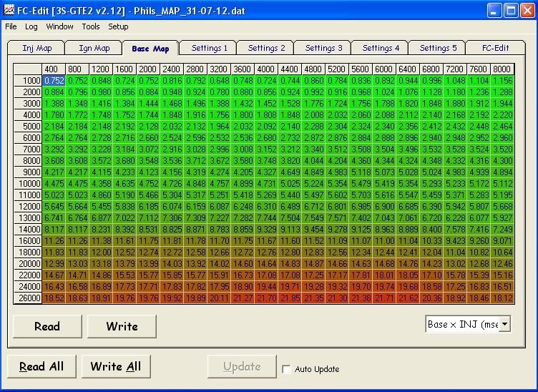Screen dimensions: 538x392
Task: Close the FC-Edit window
Action: tap(527, 11)
